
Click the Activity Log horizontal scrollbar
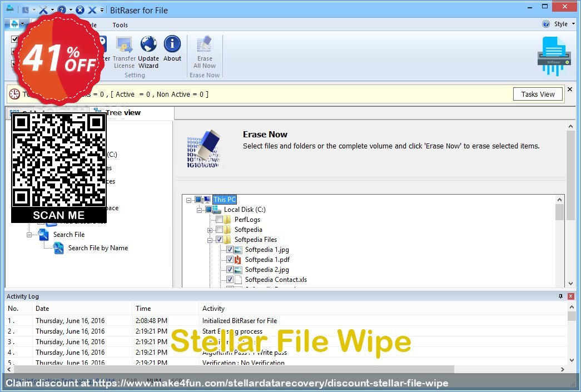[234, 369]
